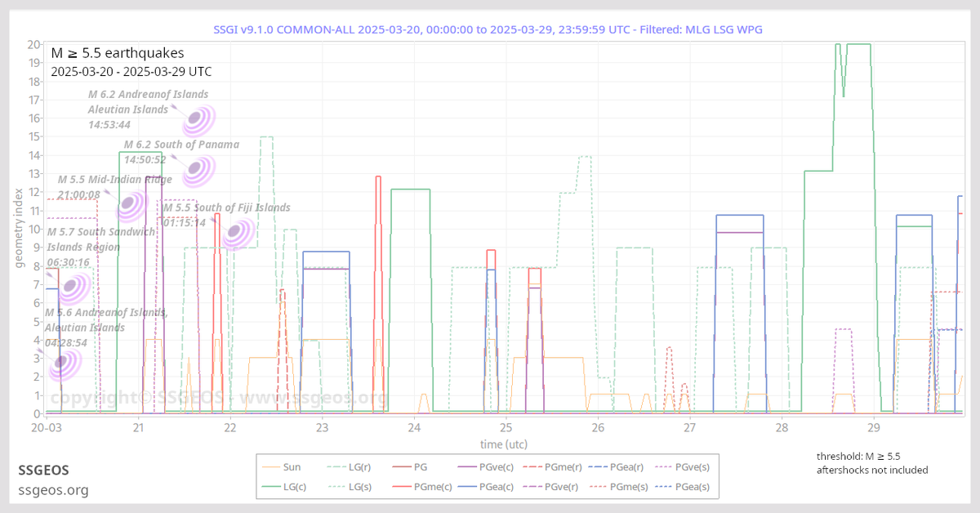Image resolution: width=980 pixels, height=513 pixels.
Task: Click the '15' y-axis tick label
Action: click(35, 136)
